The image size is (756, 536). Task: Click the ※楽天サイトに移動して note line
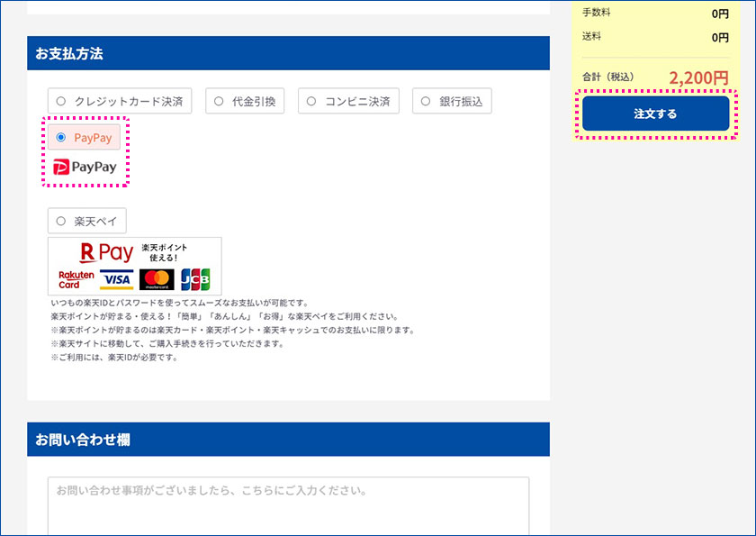tap(167, 344)
